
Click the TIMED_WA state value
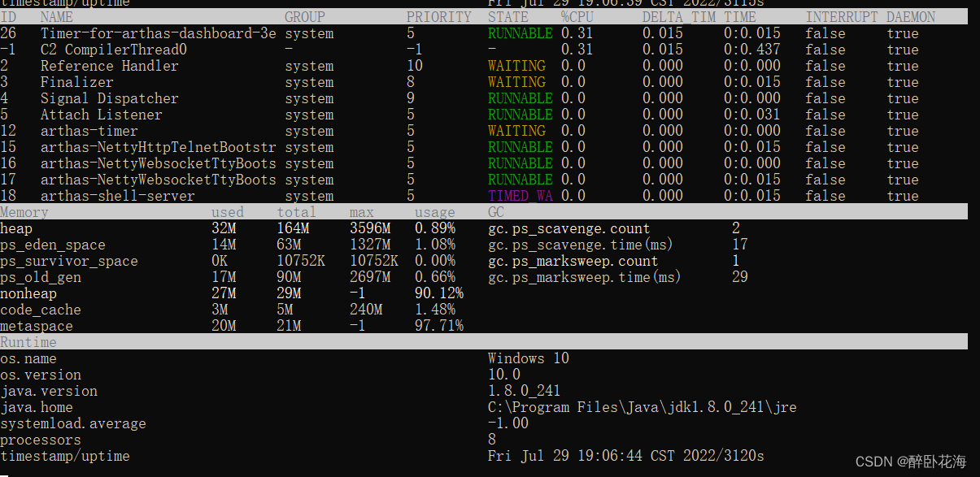coord(520,196)
